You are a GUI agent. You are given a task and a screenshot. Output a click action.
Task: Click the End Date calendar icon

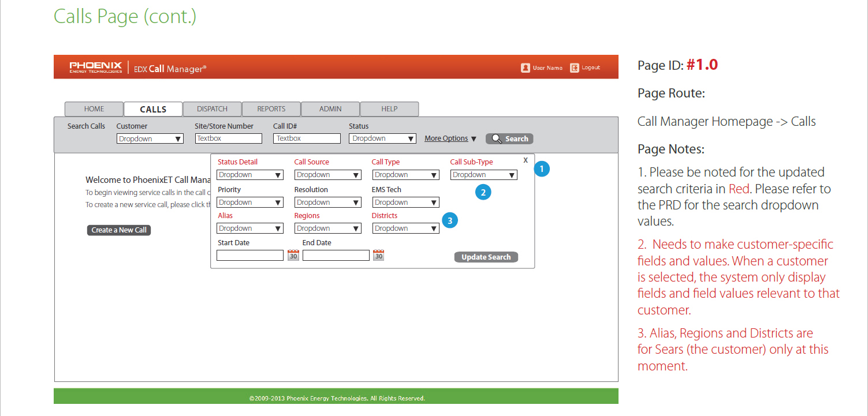click(x=378, y=255)
